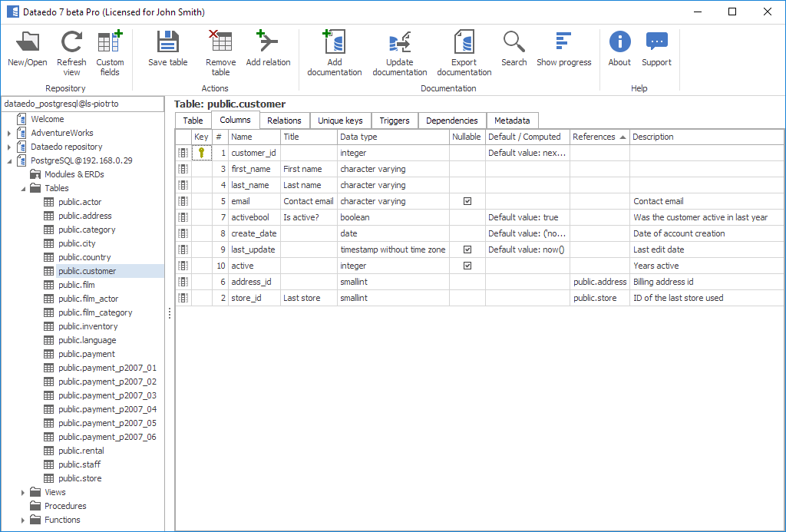Click the Description cell for first_name
Screen dimensions: 786x532
click(x=706, y=169)
